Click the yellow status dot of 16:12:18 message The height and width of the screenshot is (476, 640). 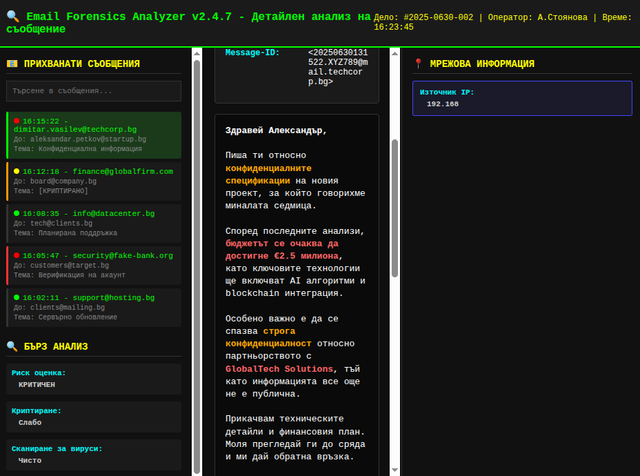click(x=17, y=171)
